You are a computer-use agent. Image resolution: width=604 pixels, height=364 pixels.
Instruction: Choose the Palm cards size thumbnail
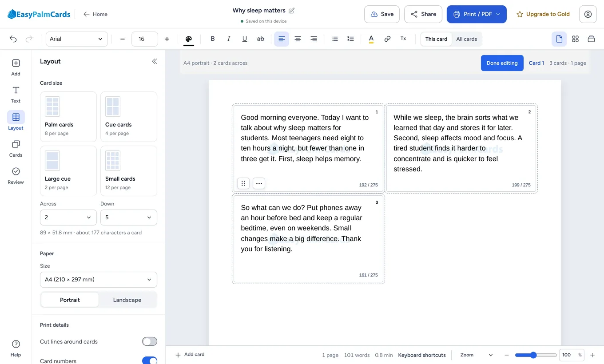68,116
